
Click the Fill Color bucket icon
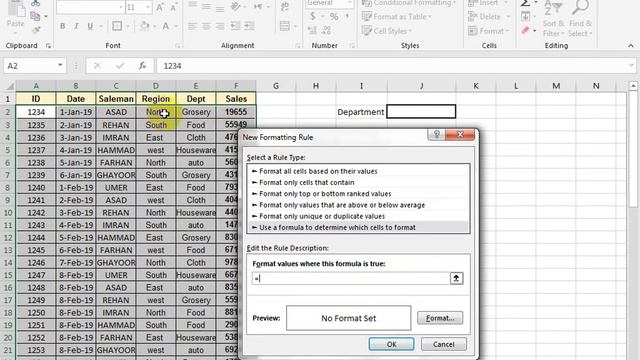coord(144,26)
